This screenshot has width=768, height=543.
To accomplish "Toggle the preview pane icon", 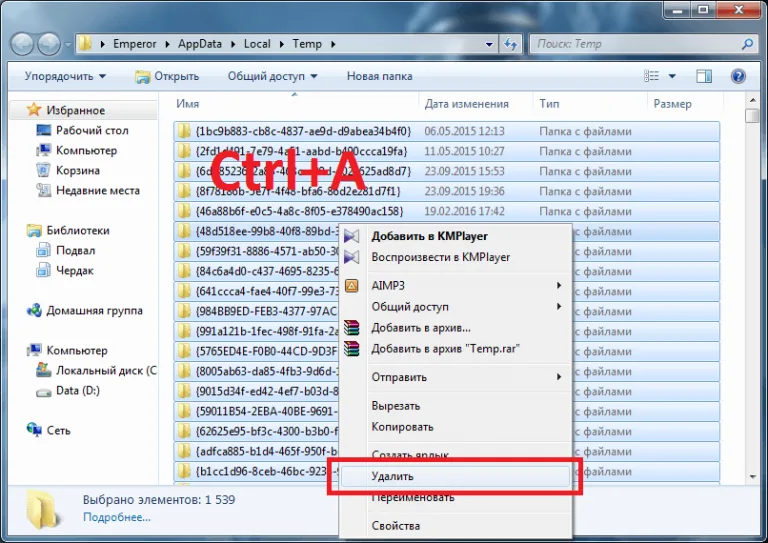I will pyautogui.click(x=704, y=76).
